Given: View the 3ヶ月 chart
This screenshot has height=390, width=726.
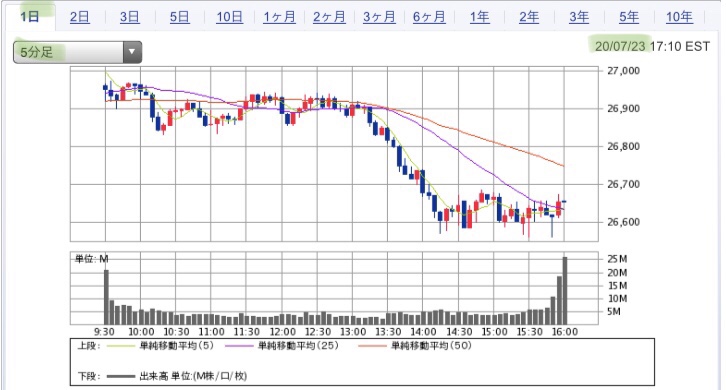Looking at the screenshot, I should (379, 17).
